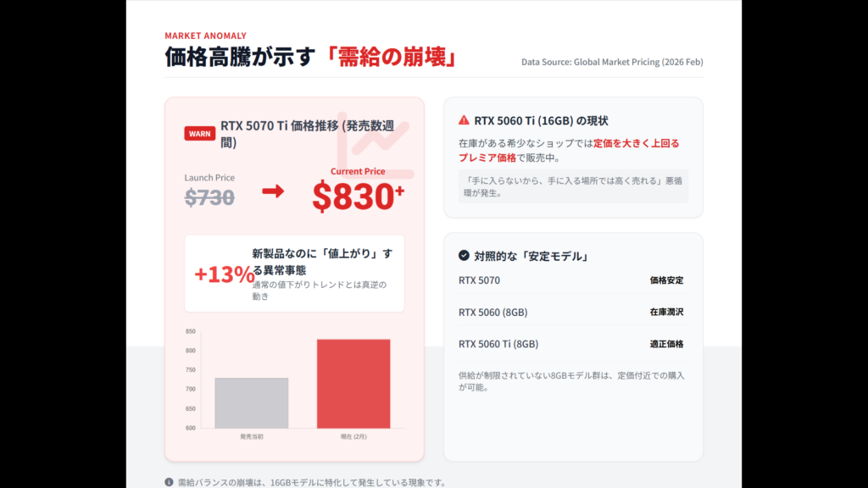Click the $830+ current price

(358, 197)
